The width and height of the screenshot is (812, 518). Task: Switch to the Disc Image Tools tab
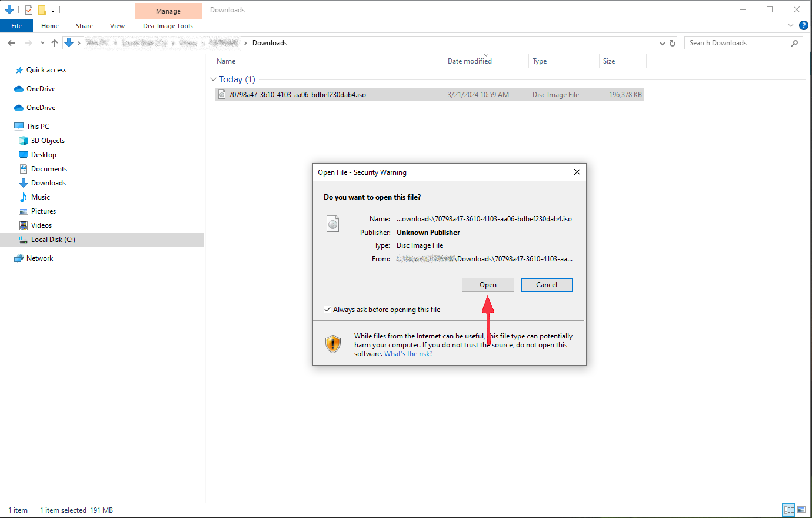[168, 26]
